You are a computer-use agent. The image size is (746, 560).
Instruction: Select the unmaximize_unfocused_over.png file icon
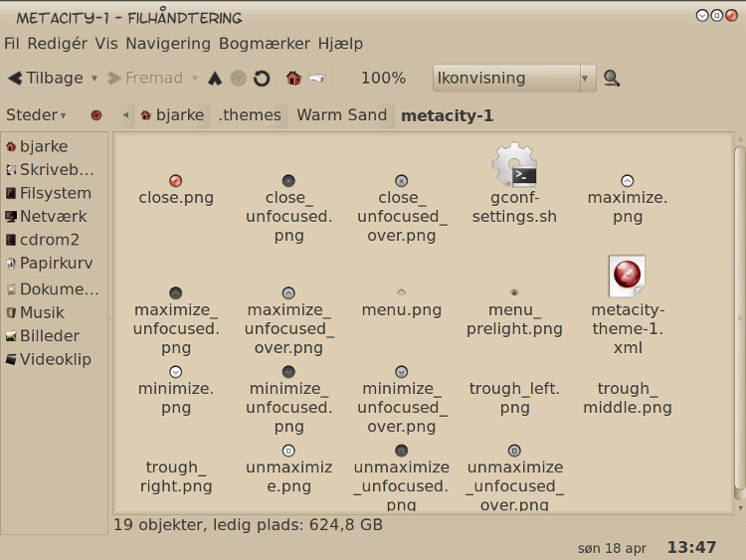click(514, 451)
